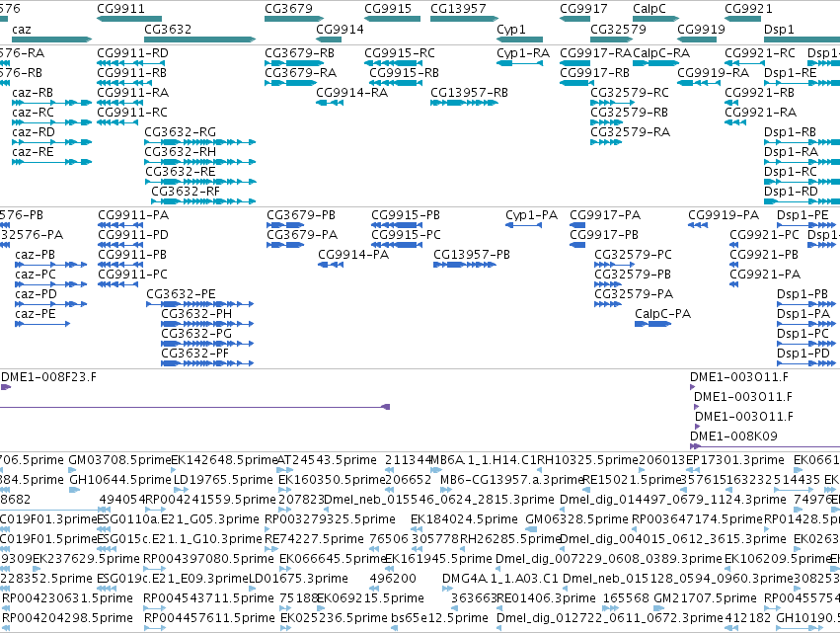Select EST GM21707.5prime

pyautogui.click(x=705, y=597)
